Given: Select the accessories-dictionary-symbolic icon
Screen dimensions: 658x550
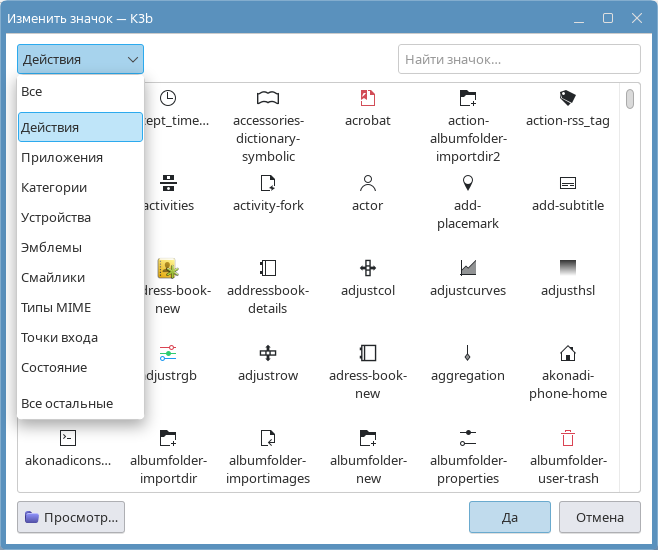Looking at the screenshot, I should pos(267,98).
